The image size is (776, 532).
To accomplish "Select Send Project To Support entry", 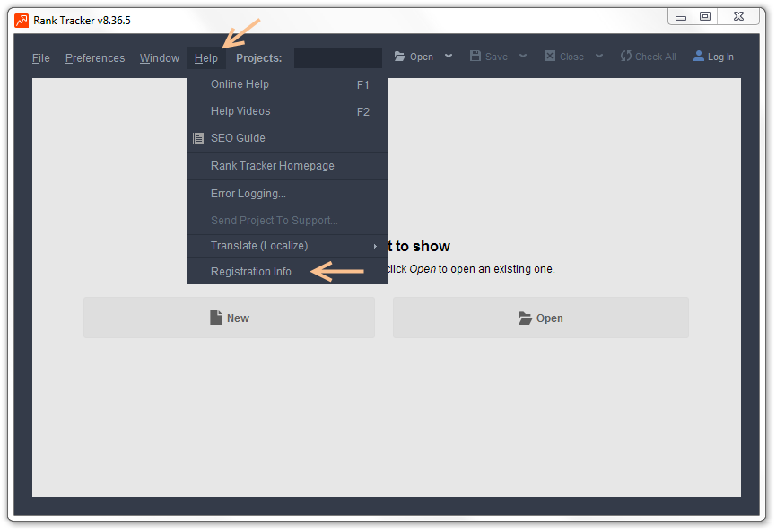I will coord(287,220).
